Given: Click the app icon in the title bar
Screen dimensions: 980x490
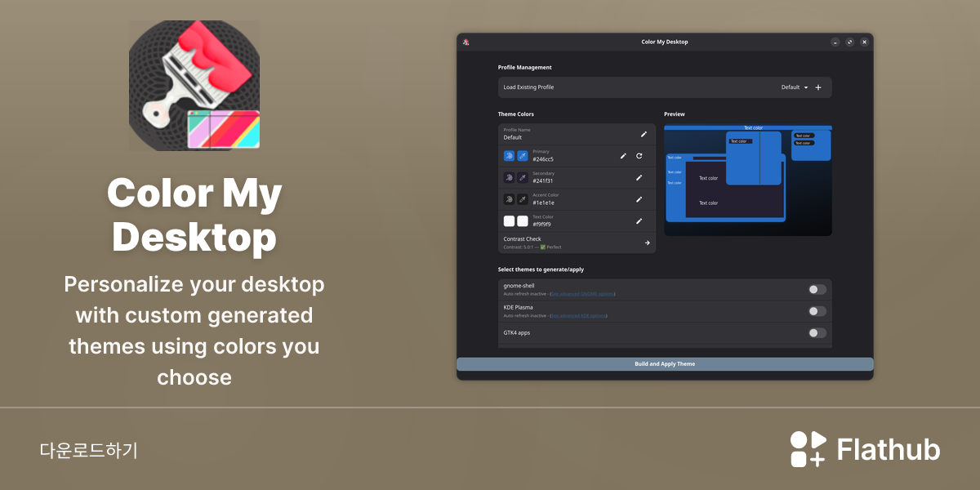Looking at the screenshot, I should coord(465,42).
